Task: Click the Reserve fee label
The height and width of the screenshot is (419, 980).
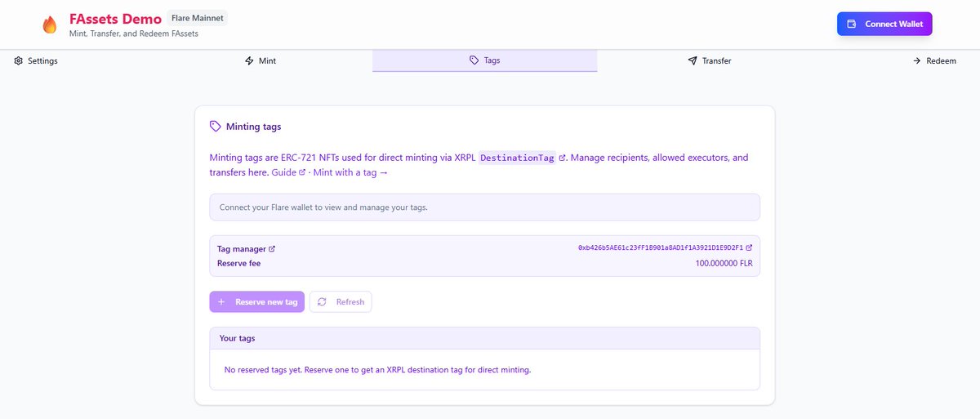Action: pyautogui.click(x=239, y=263)
